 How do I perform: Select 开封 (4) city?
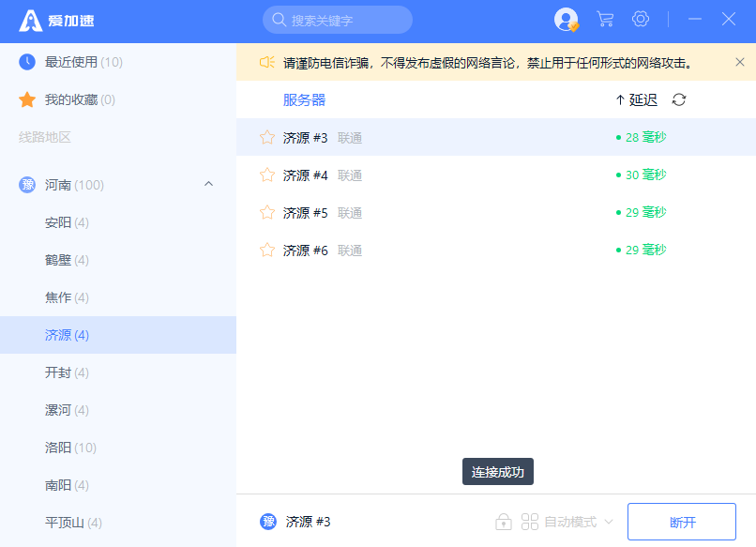click(x=118, y=372)
